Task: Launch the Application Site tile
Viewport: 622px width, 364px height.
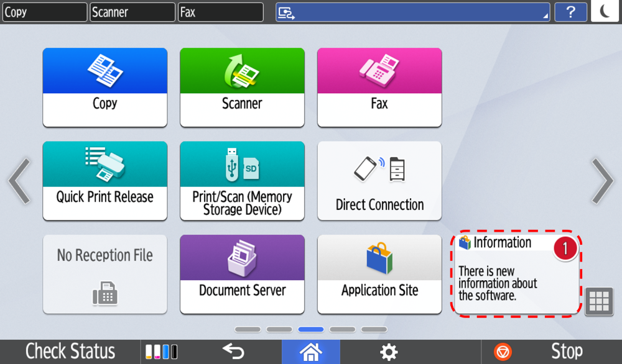Action: (379, 274)
